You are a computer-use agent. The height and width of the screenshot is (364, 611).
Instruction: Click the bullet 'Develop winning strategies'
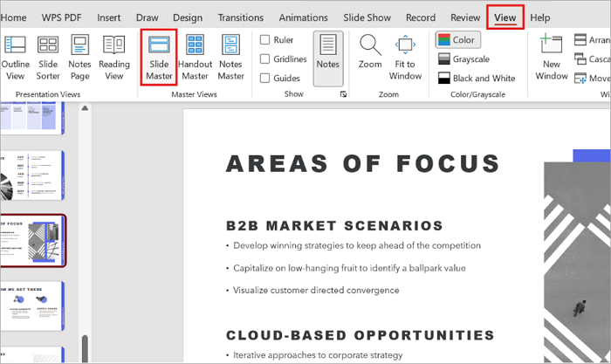(356, 245)
